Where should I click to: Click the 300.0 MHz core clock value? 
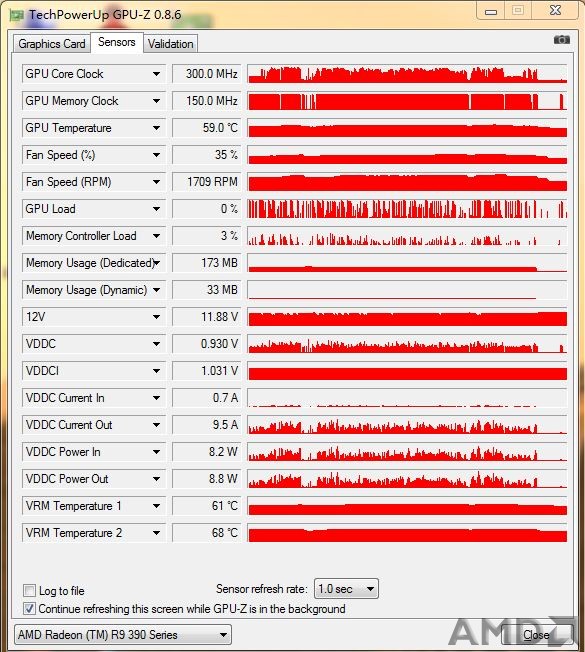tap(207, 74)
